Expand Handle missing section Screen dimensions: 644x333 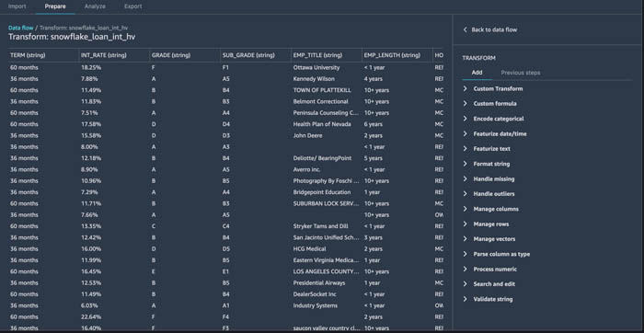(489, 179)
